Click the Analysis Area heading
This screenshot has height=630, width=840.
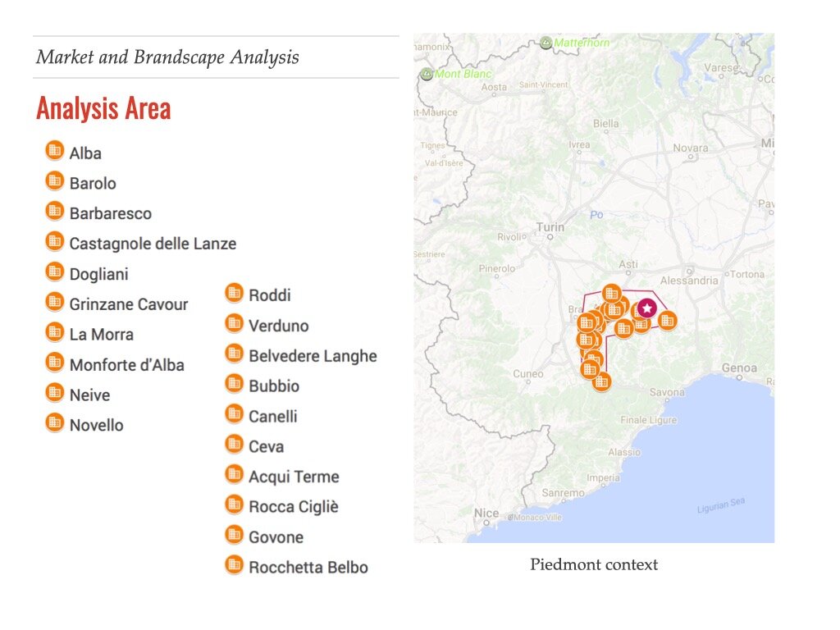103,108
